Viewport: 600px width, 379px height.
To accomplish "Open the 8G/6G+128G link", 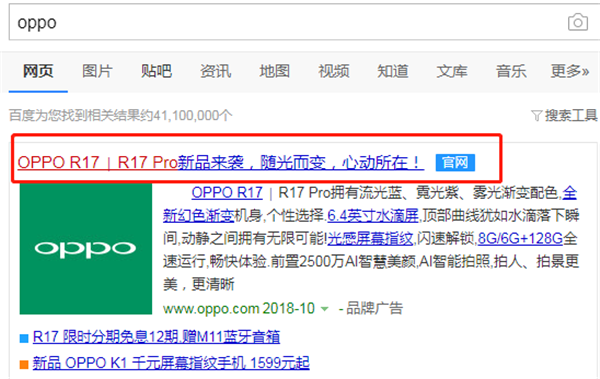I will tap(520, 239).
